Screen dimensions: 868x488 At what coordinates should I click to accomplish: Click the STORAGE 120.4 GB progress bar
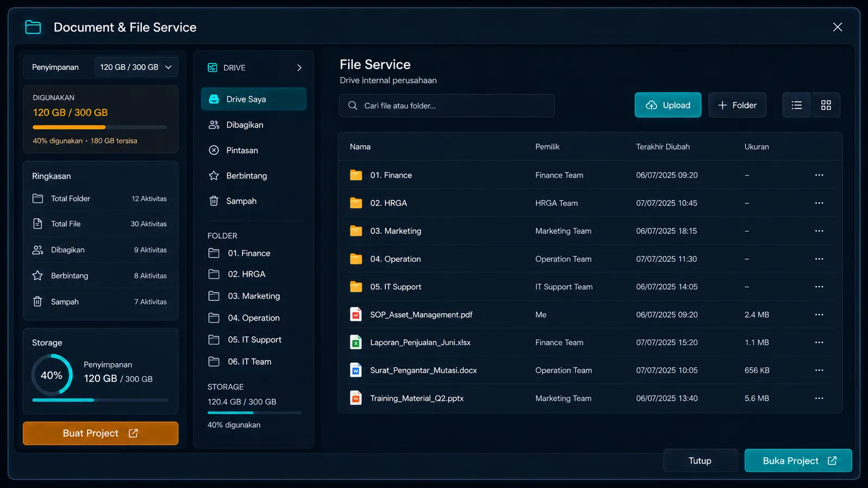coord(254,413)
